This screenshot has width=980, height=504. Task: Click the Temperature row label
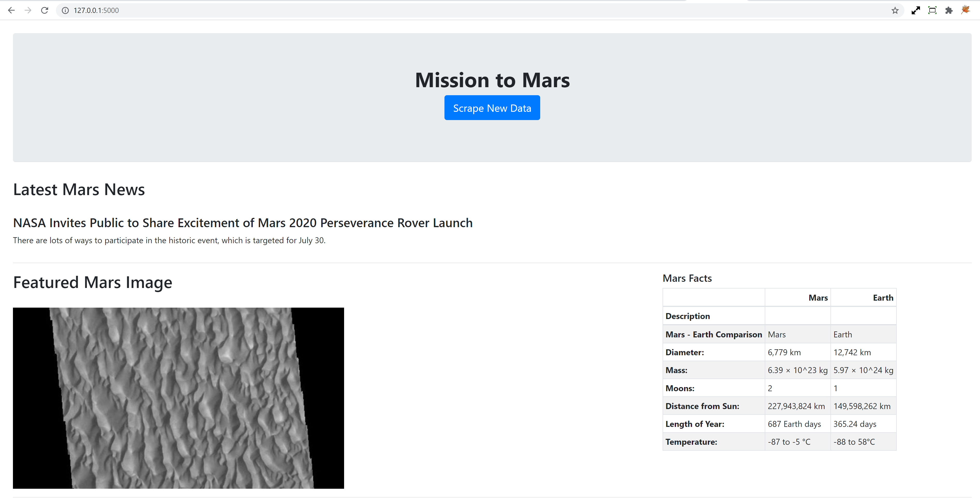pyautogui.click(x=691, y=442)
